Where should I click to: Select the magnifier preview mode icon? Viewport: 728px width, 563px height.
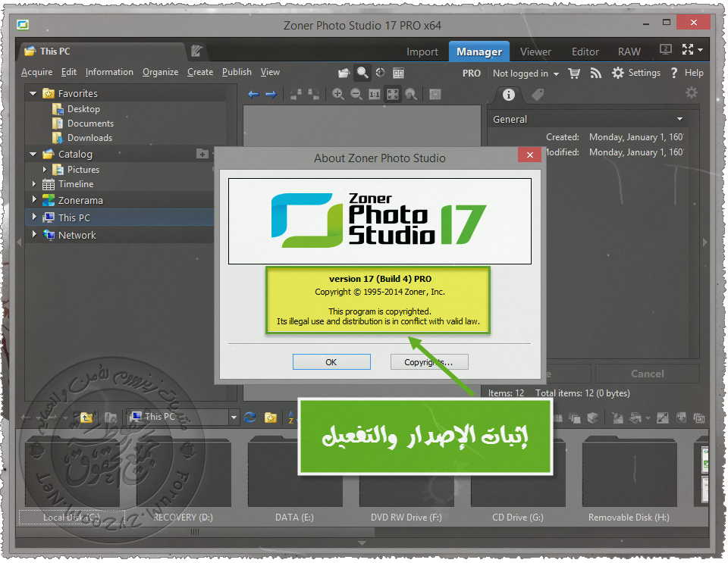click(x=362, y=73)
